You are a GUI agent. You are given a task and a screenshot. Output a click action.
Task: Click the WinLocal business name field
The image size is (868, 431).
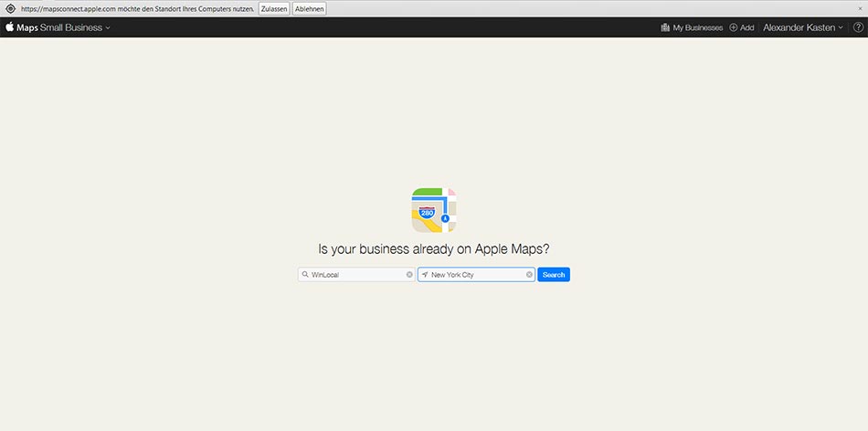[356, 275]
